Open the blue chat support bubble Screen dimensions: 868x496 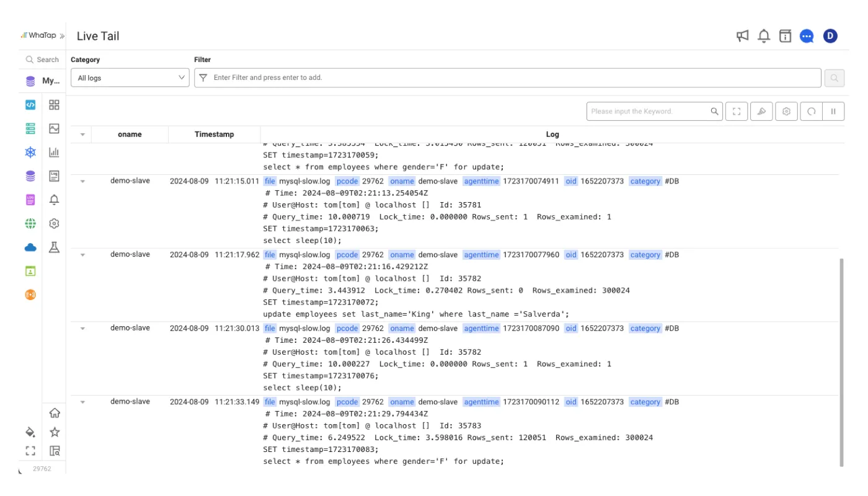pos(807,36)
